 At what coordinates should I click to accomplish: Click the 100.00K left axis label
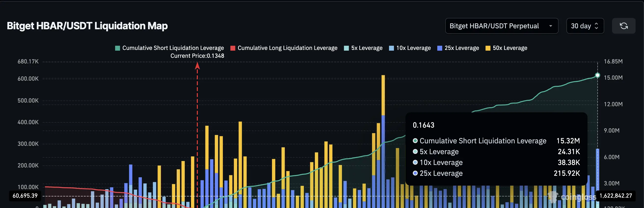pos(28,187)
